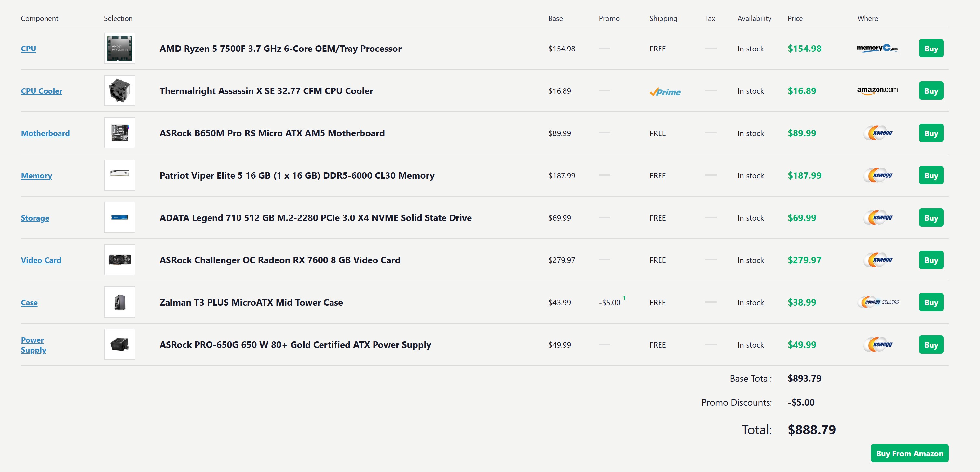Screen dimensions: 980x472
Task: Click the Where column header
Action: coord(867,18)
